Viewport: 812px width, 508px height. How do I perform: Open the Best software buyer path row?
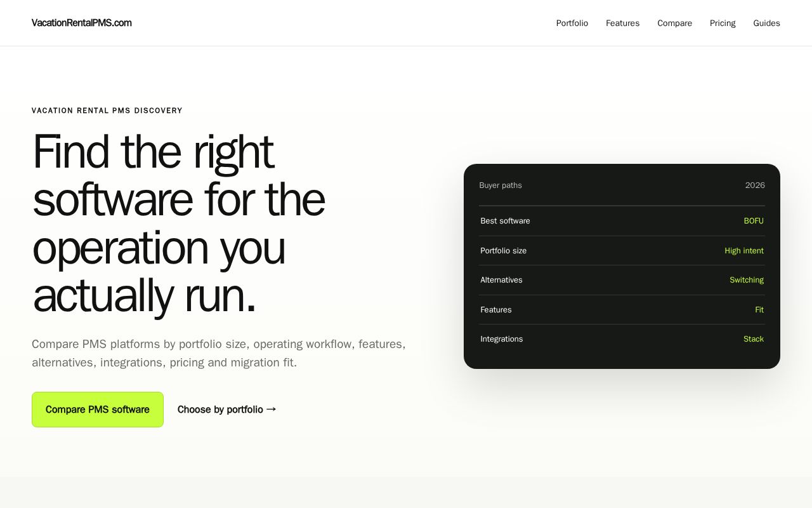[x=622, y=221]
